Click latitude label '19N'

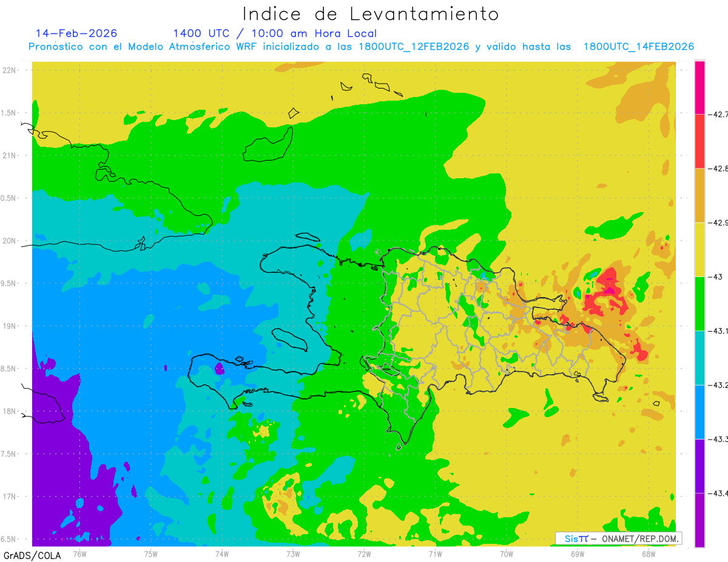click(x=9, y=326)
